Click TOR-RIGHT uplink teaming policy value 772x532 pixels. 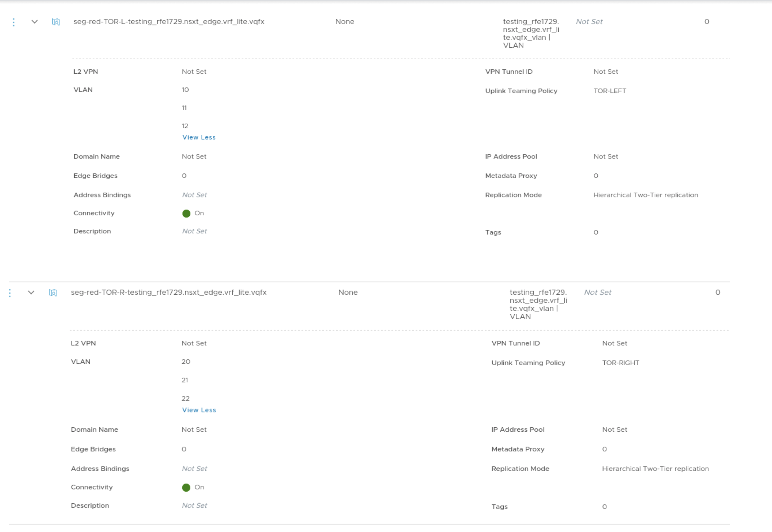pos(620,363)
